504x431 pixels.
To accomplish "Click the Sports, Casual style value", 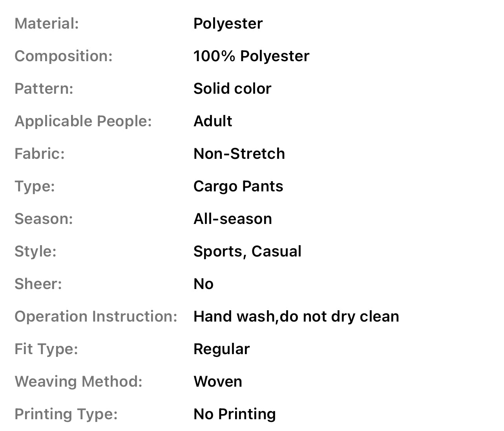I will [247, 251].
